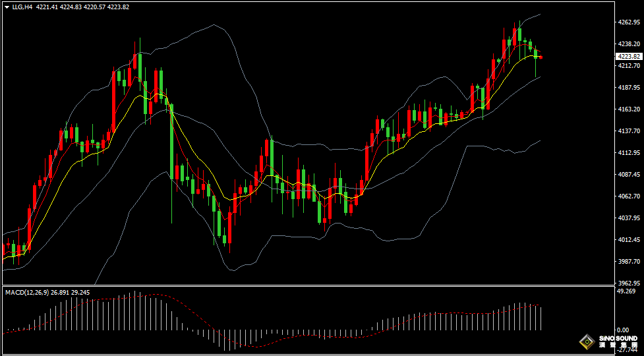The width and height of the screenshot is (644, 356).
Task: Click the 4062.70 price axis label
Action: coord(629,196)
